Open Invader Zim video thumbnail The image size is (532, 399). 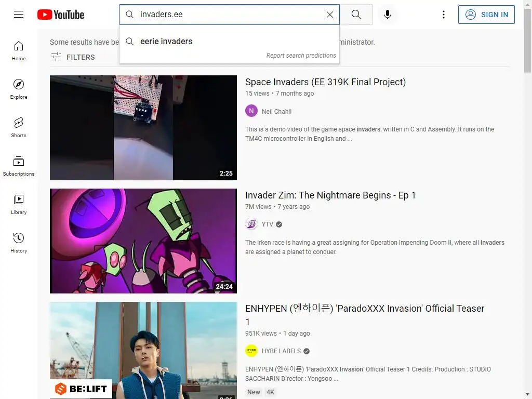[x=143, y=241]
